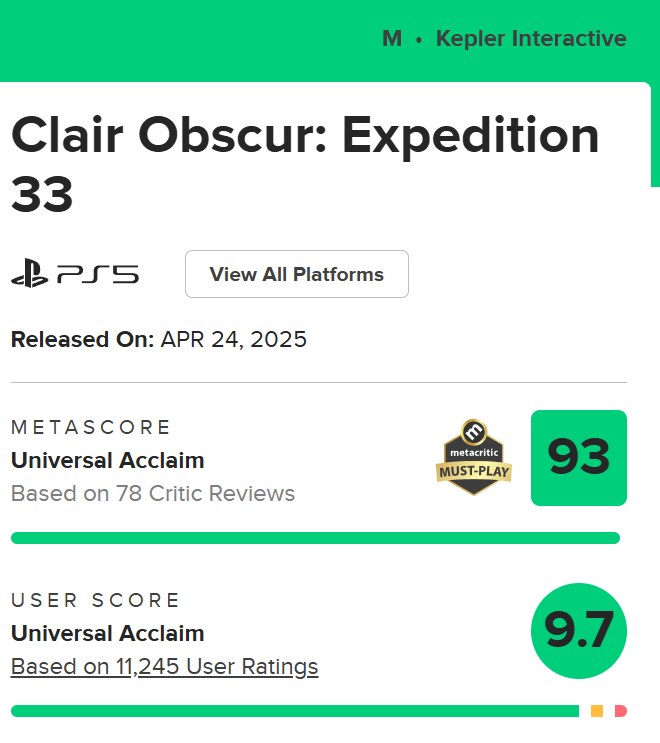Click the M age rating label
660x743 pixels.
coord(392,39)
